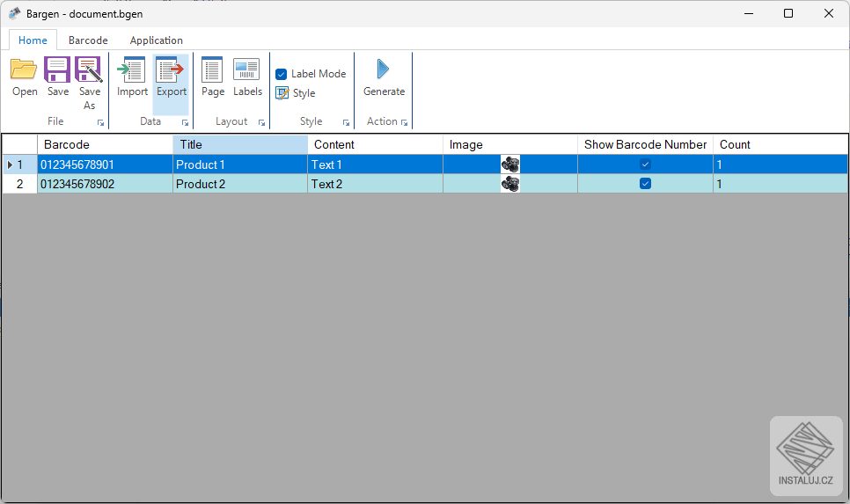Viewport: 850px width, 504px height.
Task: Switch to the Barcode ribbon tab
Action: pos(88,40)
